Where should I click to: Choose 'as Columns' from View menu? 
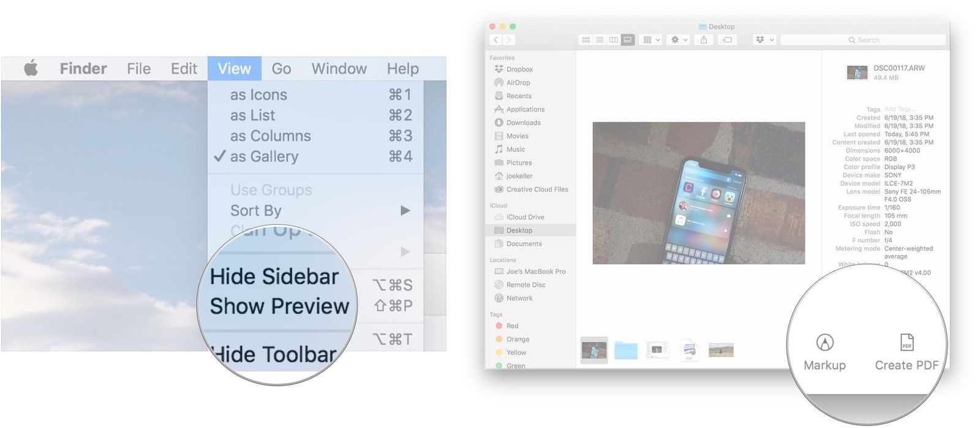click(270, 136)
